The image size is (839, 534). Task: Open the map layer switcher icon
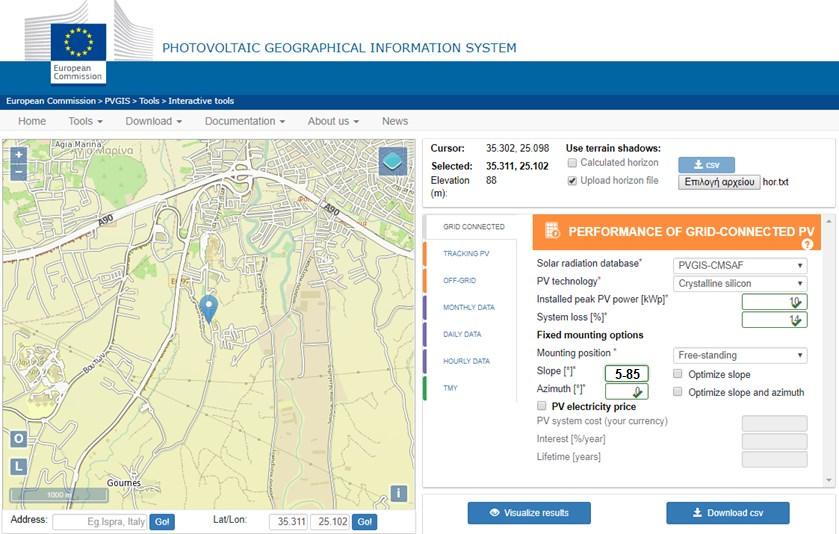(x=393, y=161)
